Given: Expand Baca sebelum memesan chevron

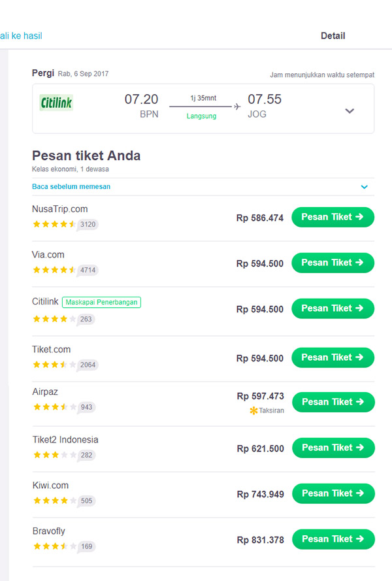Looking at the screenshot, I should pyautogui.click(x=365, y=187).
